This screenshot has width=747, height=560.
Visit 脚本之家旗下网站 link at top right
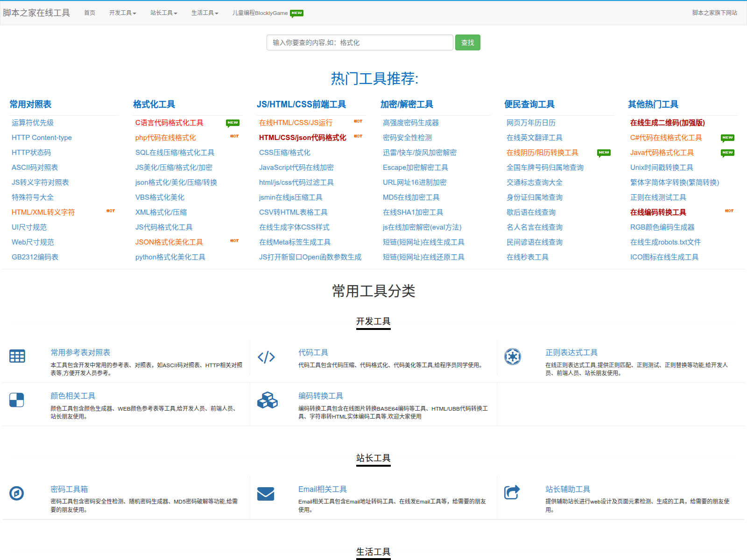[x=714, y=13]
